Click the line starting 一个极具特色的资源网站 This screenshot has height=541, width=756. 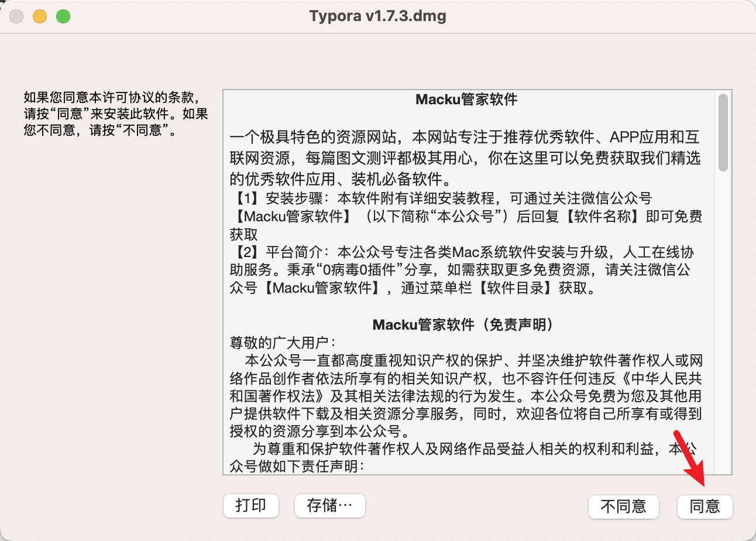point(465,138)
